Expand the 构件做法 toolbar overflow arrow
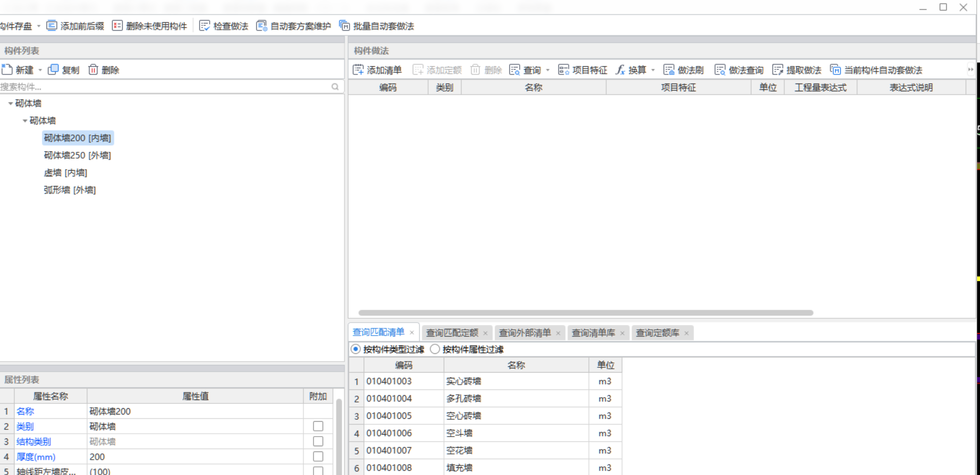The width and height of the screenshot is (980, 475). [970, 70]
